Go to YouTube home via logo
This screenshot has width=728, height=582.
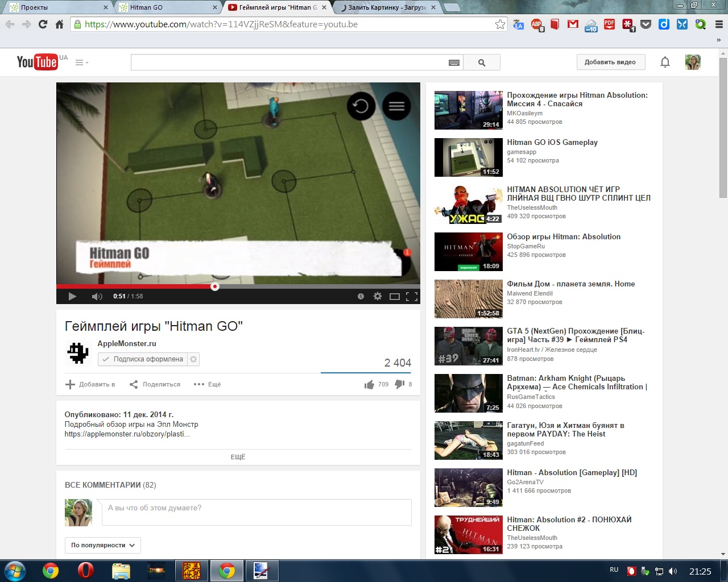point(38,61)
